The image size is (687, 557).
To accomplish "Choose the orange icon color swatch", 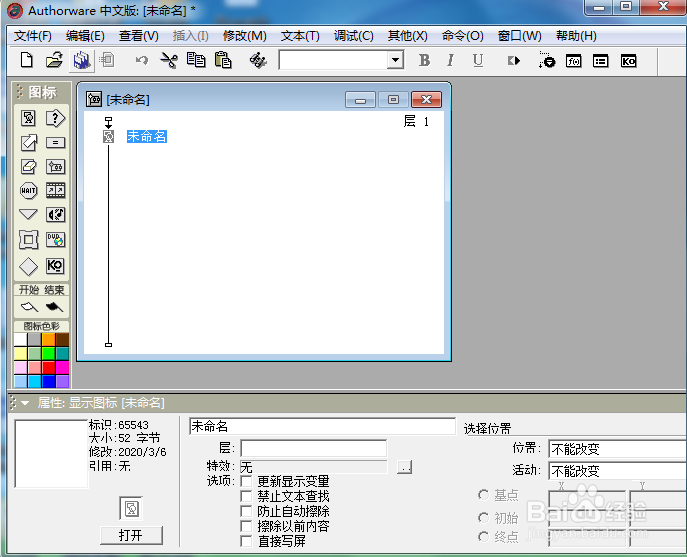I will [49, 339].
